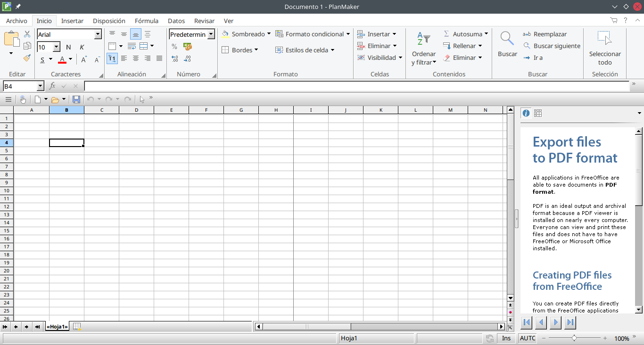Activate the Format painter brush icon
This screenshot has height=345, width=644.
click(x=27, y=58)
